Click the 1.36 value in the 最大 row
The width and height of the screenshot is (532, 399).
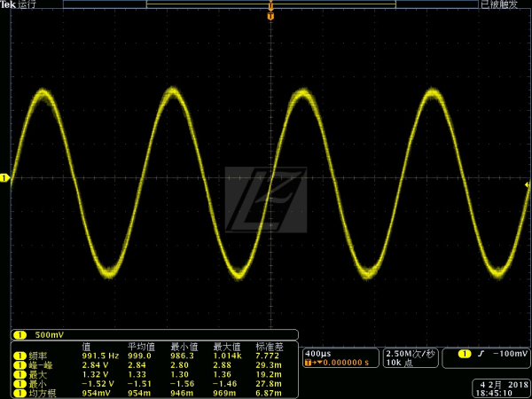tap(223, 374)
